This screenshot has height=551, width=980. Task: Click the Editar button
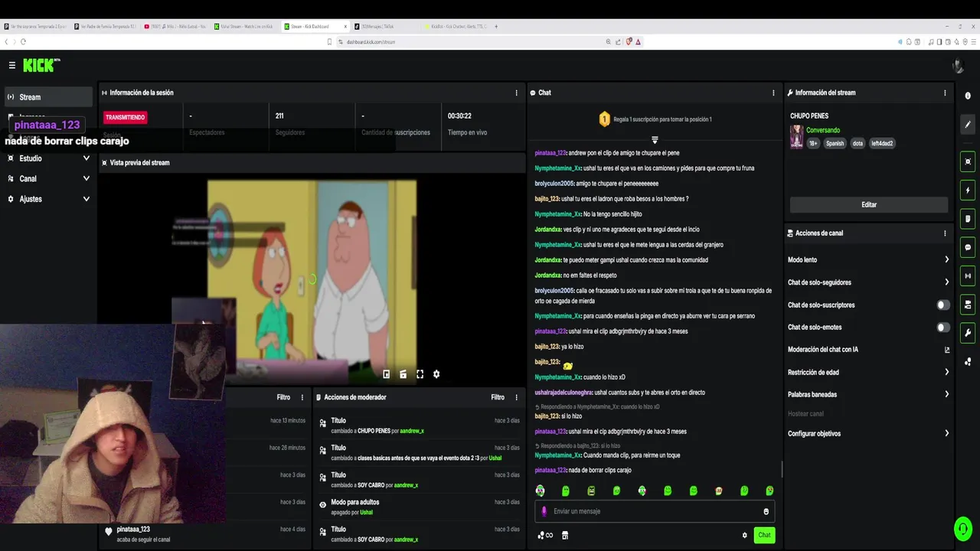[869, 205]
